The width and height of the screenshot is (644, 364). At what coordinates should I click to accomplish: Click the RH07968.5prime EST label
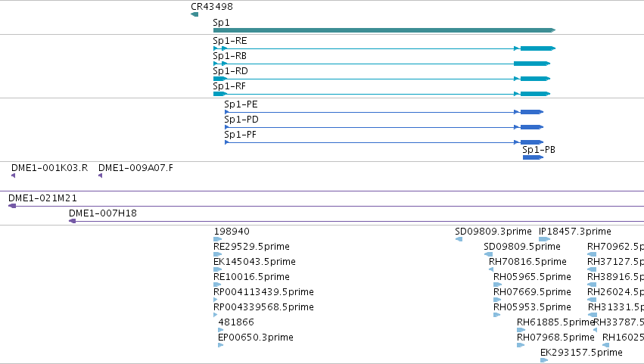(x=555, y=338)
